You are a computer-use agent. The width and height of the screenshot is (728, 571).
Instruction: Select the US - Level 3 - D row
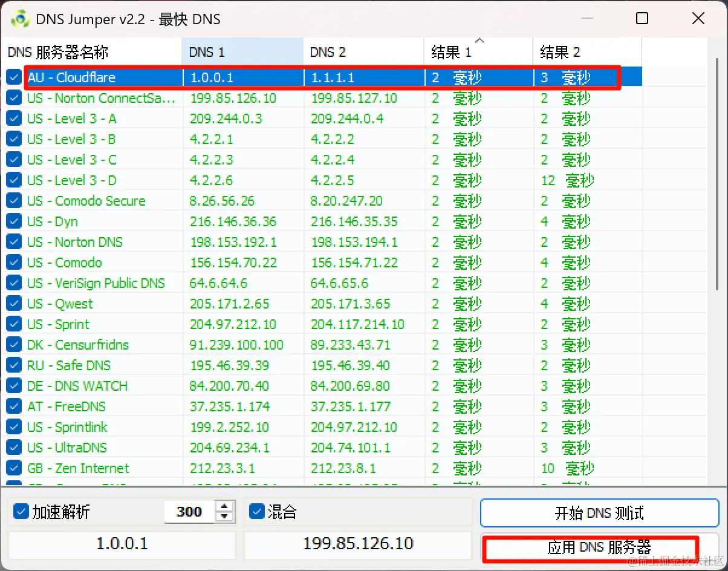[x=354, y=180]
